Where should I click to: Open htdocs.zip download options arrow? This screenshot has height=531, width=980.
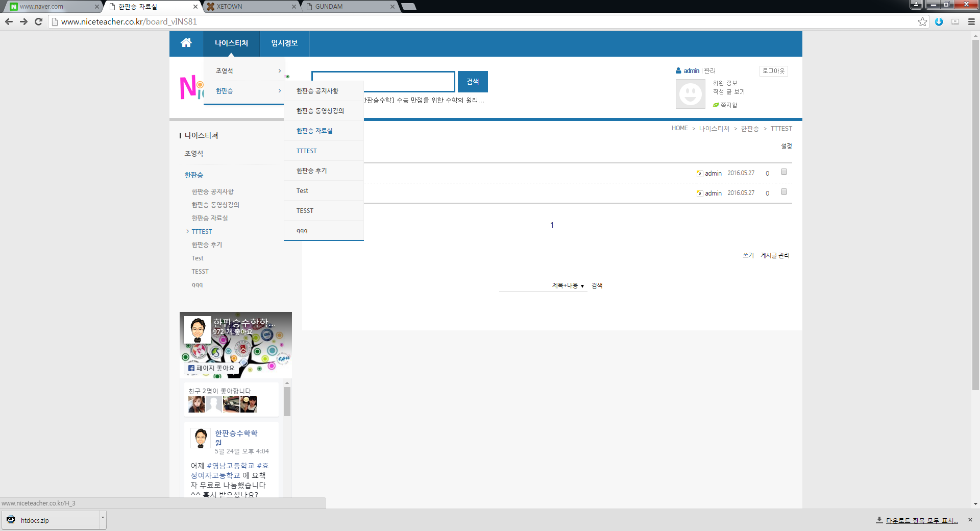click(x=103, y=518)
